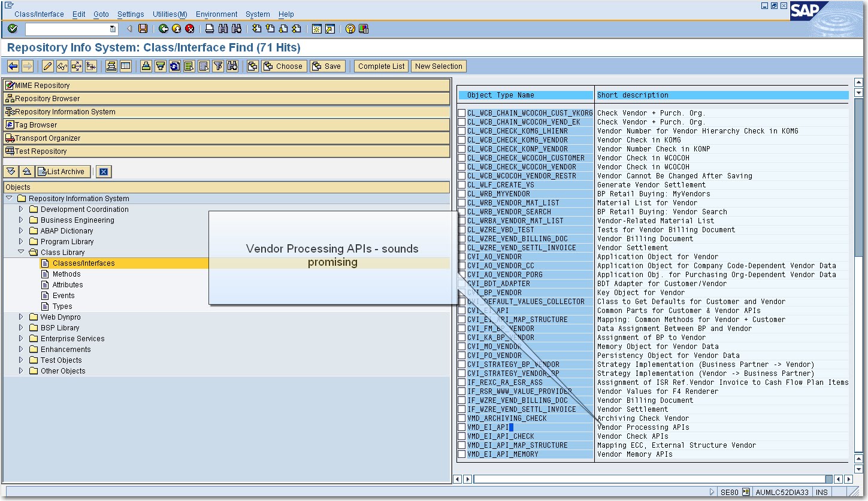This screenshot has width=868, height=501.
Task: Click the Choose button
Action: (284, 66)
